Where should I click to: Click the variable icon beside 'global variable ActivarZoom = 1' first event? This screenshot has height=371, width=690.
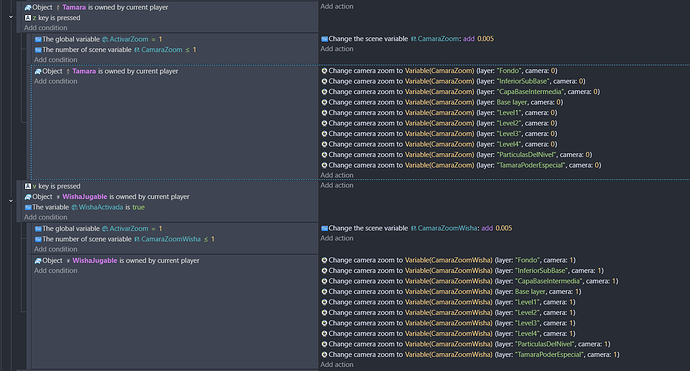(38, 39)
